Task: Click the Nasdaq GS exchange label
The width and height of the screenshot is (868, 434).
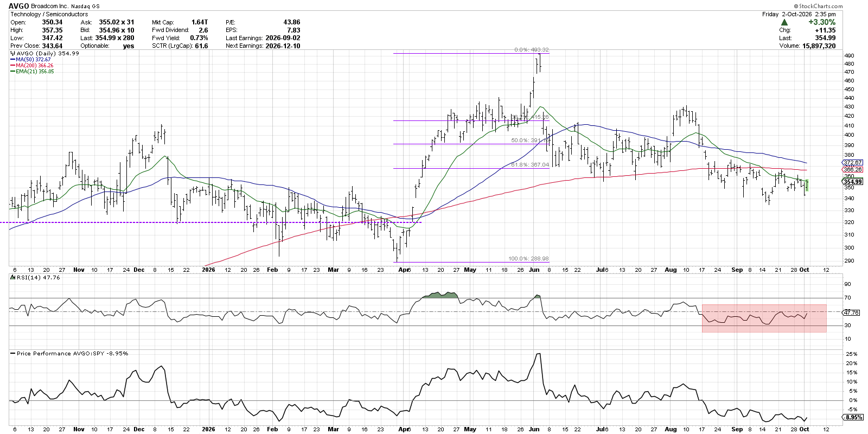Action: [85, 7]
